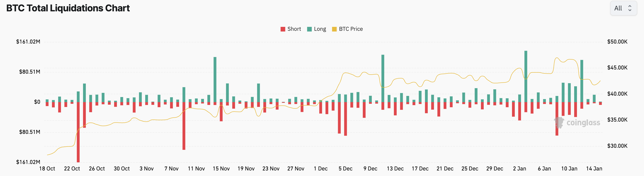Toggle the Long series legend label

click(x=320, y=29)
